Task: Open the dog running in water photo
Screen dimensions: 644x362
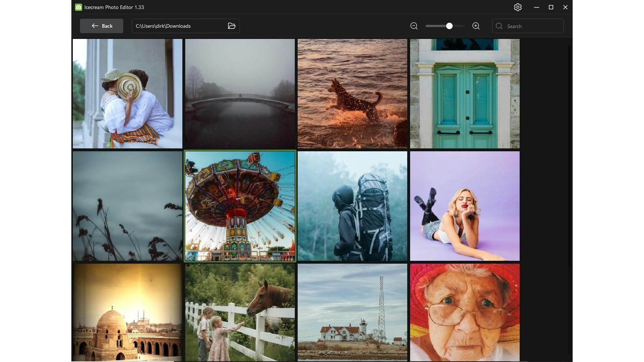Action: [352, 94]
